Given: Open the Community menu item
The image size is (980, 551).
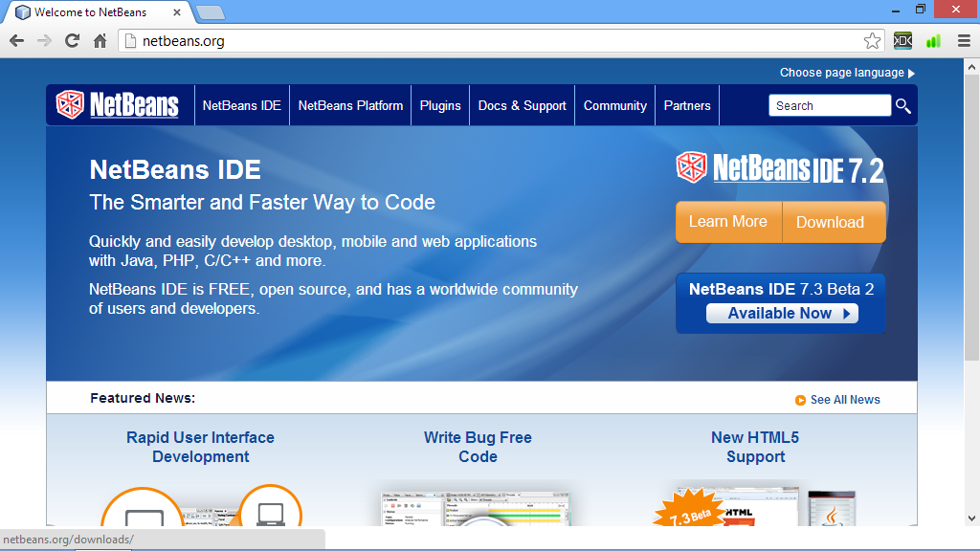Looking at the screenshot, I should point(615,105).
